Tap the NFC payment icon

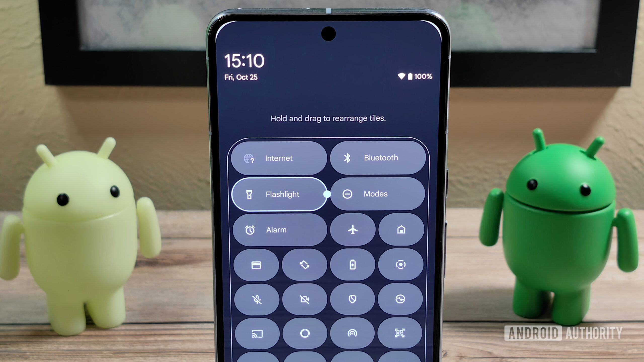point(255,264)
